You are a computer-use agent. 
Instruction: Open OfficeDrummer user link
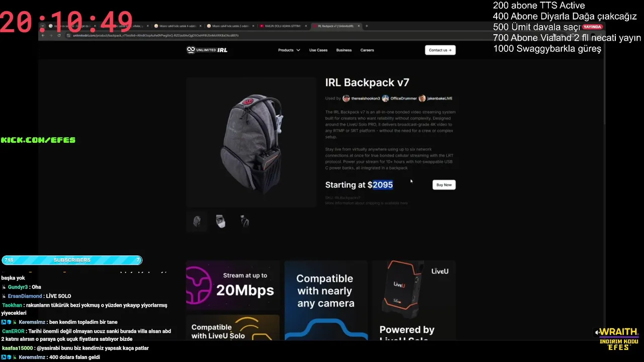404,99
